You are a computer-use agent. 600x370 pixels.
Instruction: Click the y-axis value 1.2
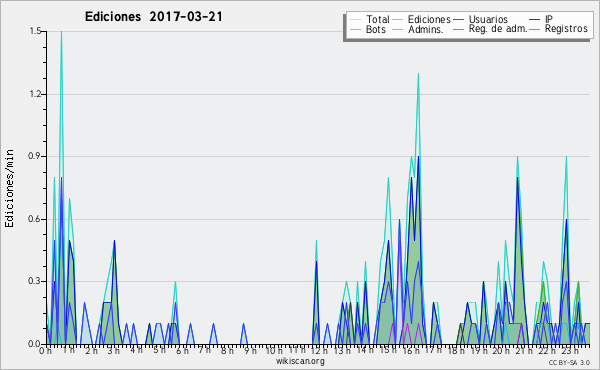click(35, 94)
